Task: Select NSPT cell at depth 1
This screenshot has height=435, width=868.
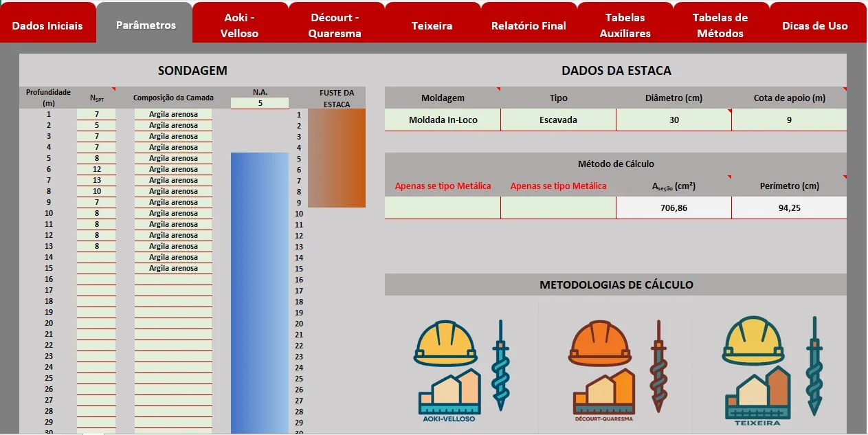Action: [96, 114]
